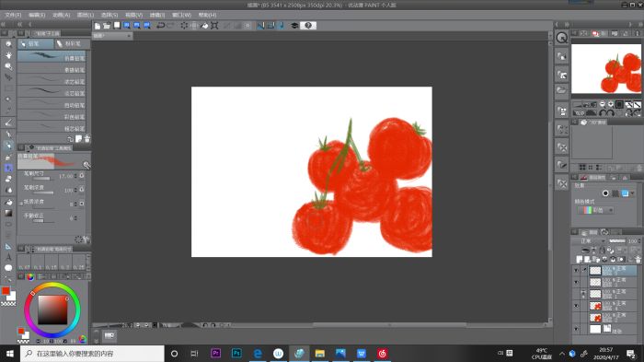644x362 pixels.
Task: Click the Save icon in top toolbar
Action: 117,26
